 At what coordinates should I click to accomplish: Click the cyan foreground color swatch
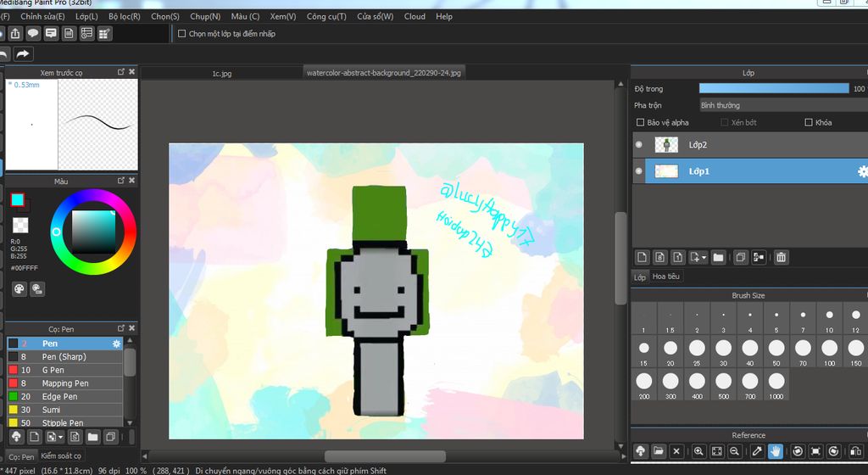click(x=17, y=200)
